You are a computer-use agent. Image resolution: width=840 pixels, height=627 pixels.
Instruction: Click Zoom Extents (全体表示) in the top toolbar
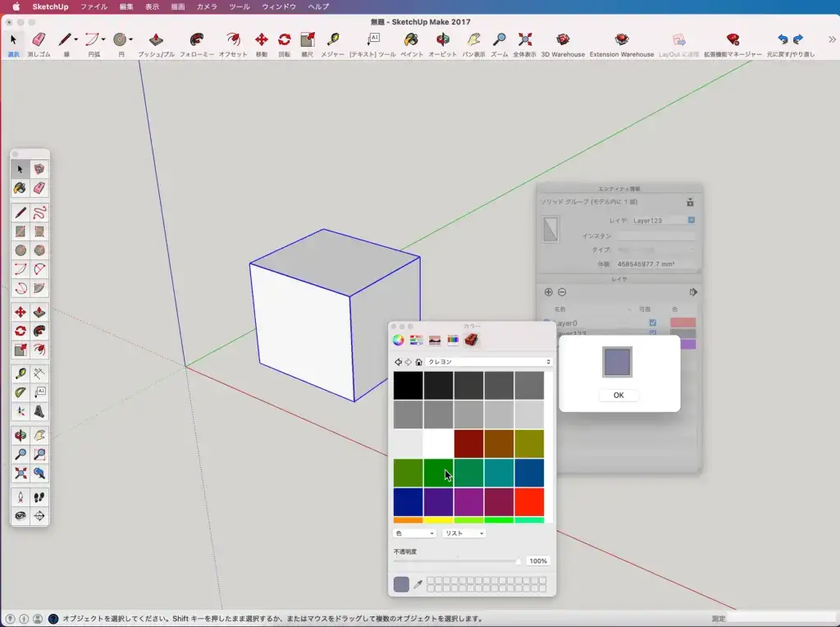tap(524, 44)
